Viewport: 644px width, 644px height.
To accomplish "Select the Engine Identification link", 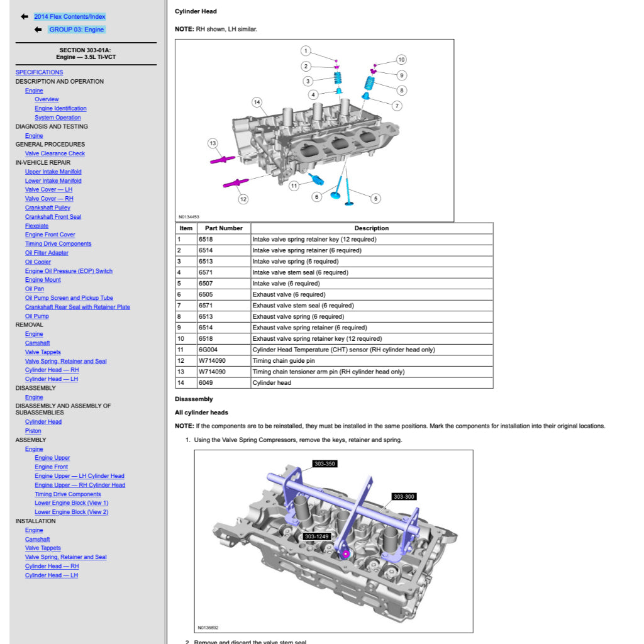I will [60, 108].
